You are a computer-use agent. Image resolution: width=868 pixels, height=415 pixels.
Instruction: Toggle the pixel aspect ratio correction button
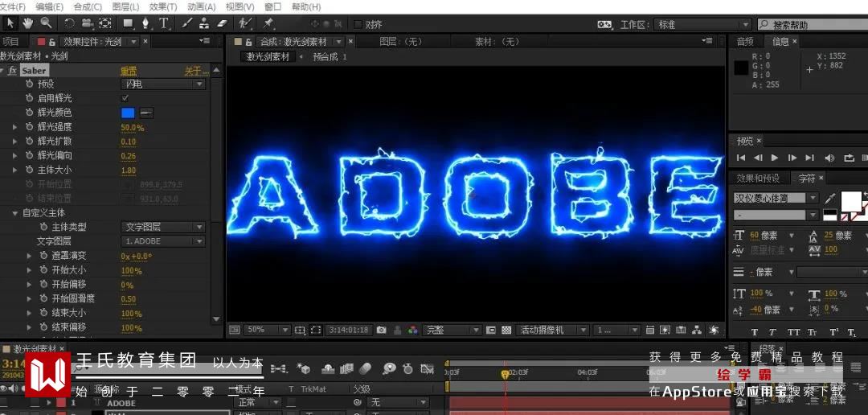pyautogui.click(x=650, y=330)
